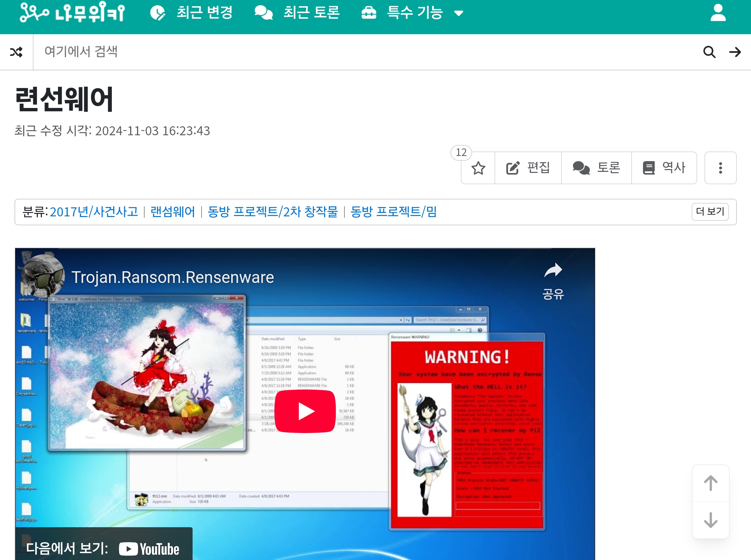Click the Namuwiki logo
This screenshot has width=751, height=560.
(72, 12)
